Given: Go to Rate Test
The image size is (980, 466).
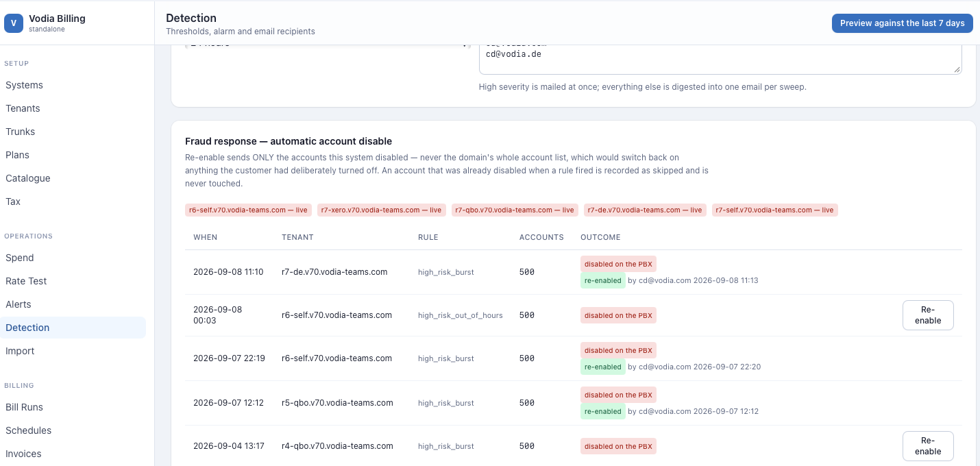Looking at the screenshot, I should coord(26,281).
